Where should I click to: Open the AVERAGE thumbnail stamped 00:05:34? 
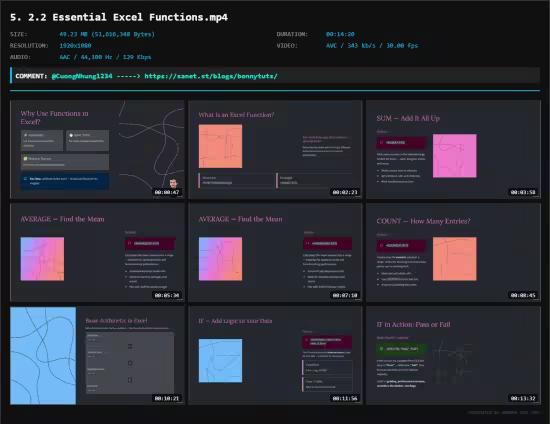pyautogui.click(x=97, y=253)
